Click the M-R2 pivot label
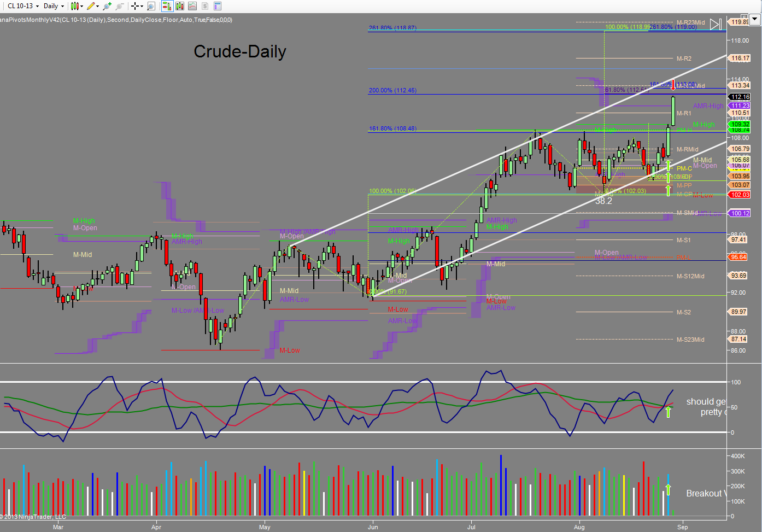Viewport: 762px width, 532px height. 684,59
